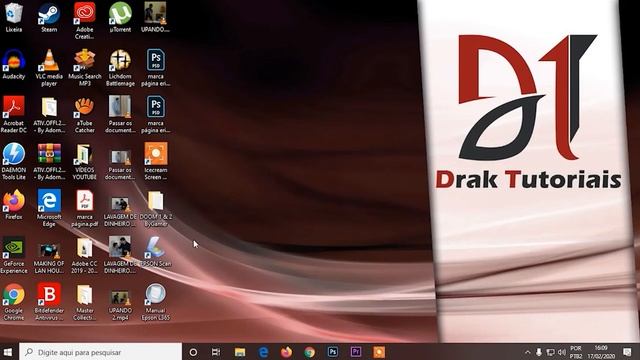Select the UPANDO video file in the top row

tap(156, 17)
